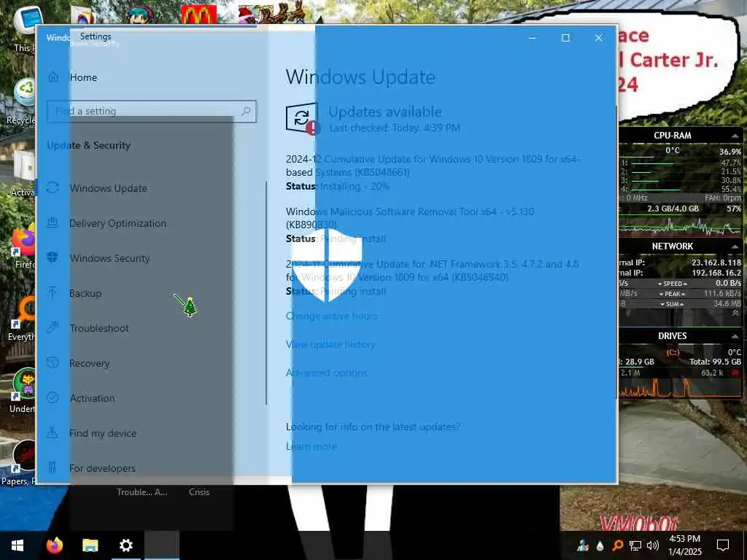Click the red icon in the DRIVES widget
747x560 pixels.
click(736, 373)
